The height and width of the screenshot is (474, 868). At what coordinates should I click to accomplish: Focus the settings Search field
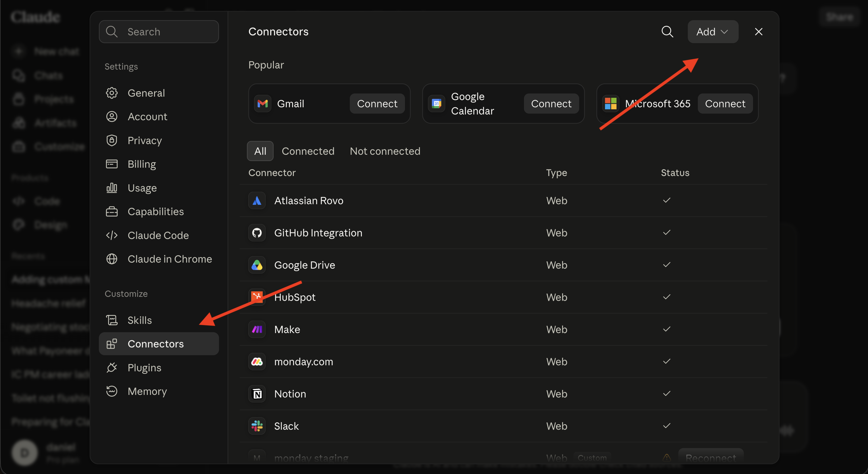(x=159, y=32)
